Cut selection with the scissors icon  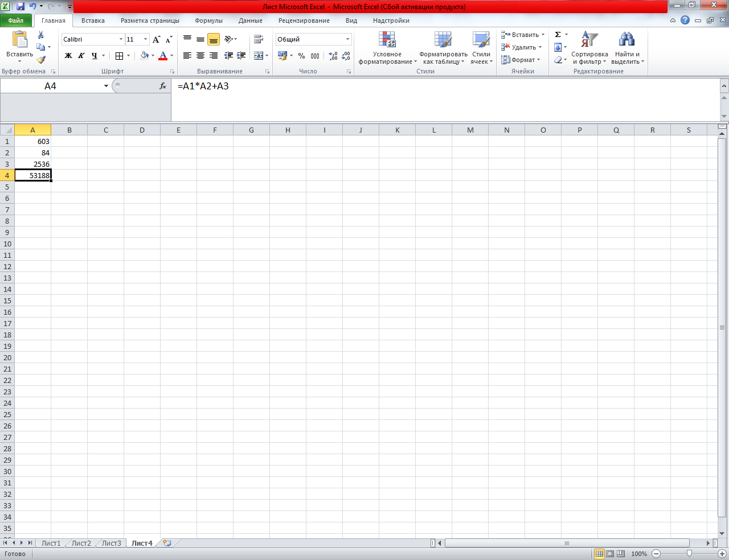[x=41, y=35]
